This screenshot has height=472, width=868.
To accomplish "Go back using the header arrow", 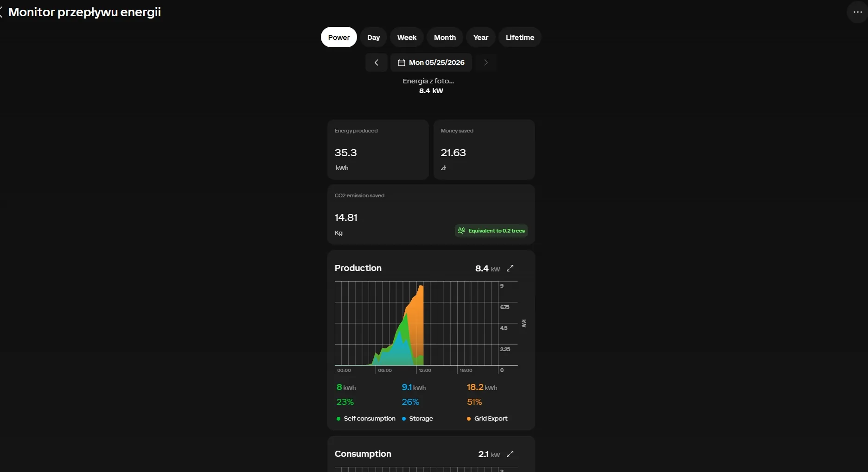I will (1, 12).
